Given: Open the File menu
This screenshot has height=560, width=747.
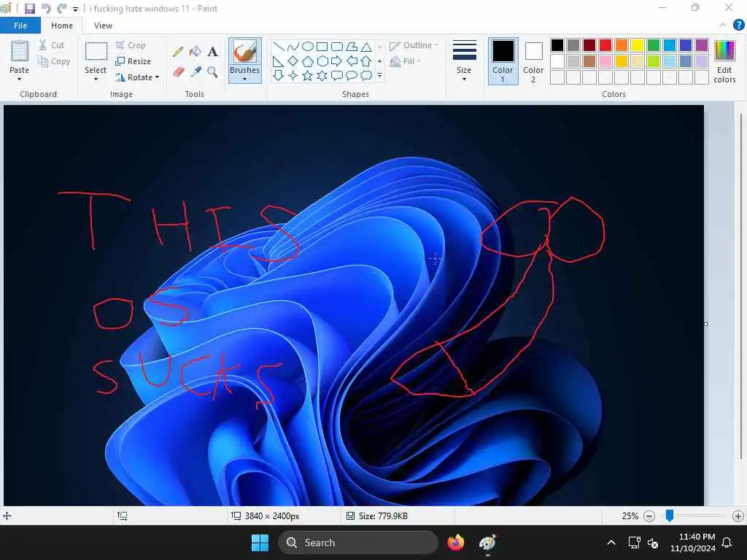Looking at the screenshot, I should 20,26.
